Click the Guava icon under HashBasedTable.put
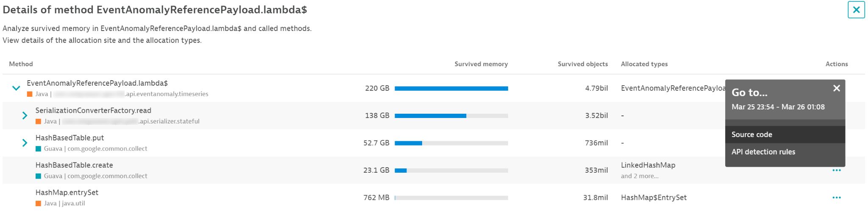The image size is (868, 213). (38, 149)
